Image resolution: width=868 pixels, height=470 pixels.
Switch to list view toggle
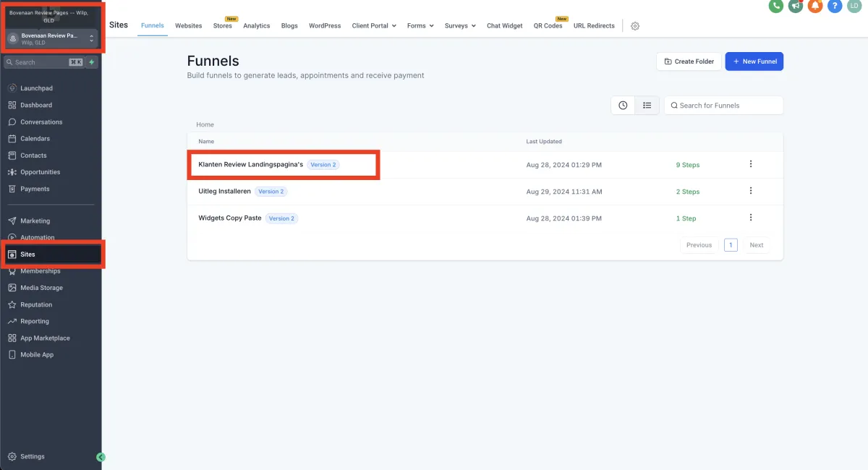pos(647,106)
